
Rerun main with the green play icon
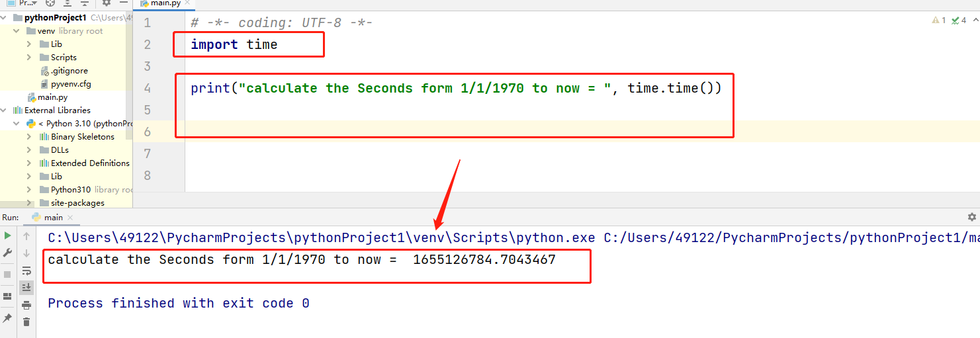(x=7, y=235)
